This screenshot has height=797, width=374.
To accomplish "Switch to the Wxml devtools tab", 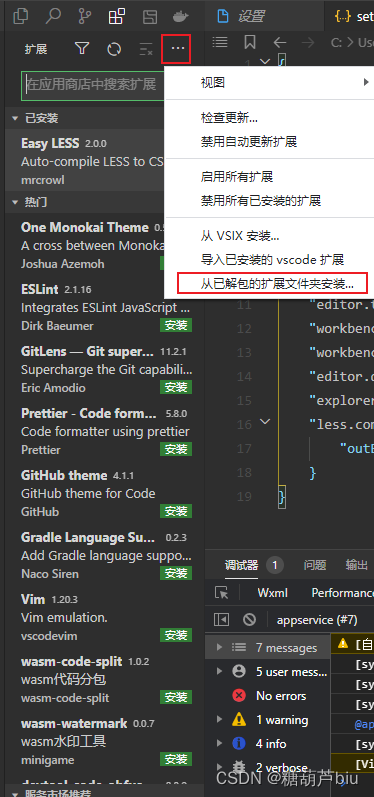I will pyautogui.click(x=272, y=593).
